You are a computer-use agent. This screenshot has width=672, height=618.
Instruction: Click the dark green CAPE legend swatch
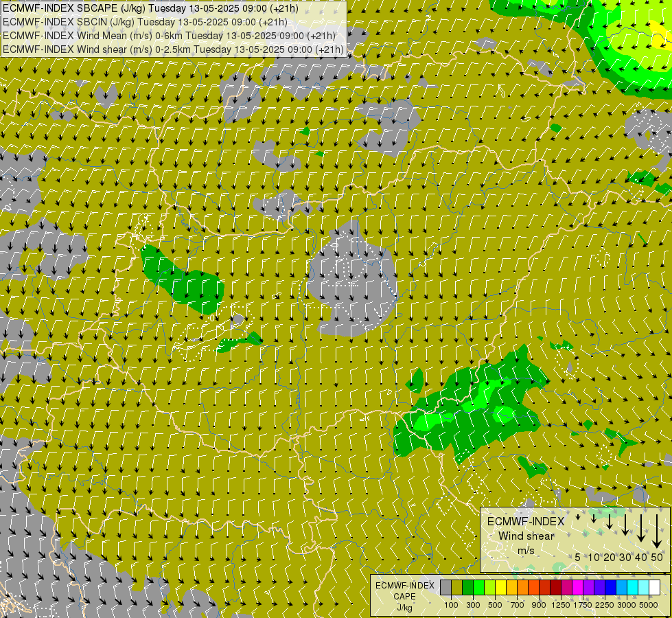[x=467, y=587]
